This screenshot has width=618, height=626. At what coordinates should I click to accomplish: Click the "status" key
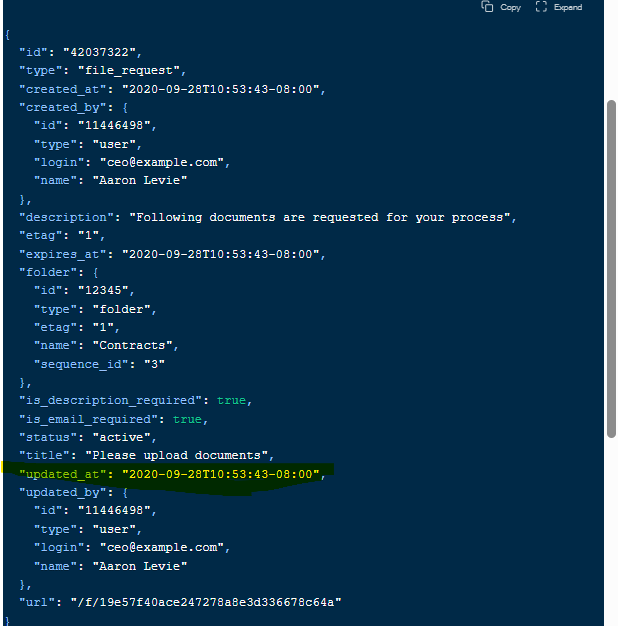tap(48, 438)
